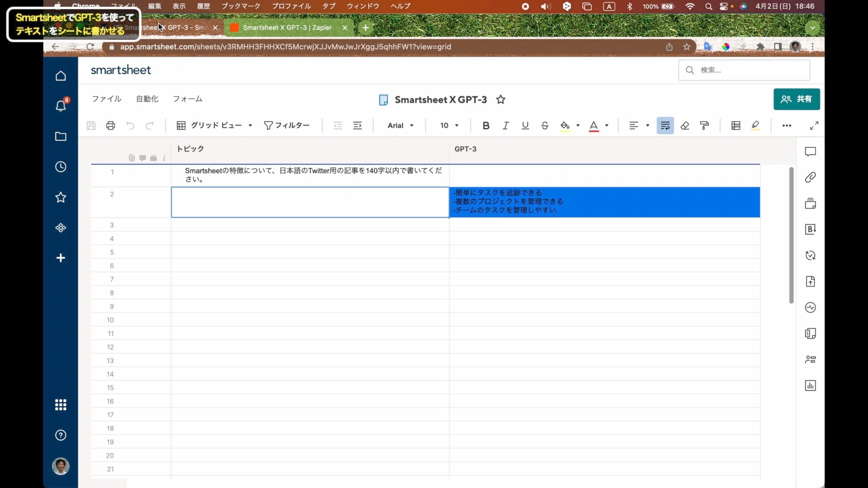Open the more options ellipsis in toolbar

coord(787,125)
